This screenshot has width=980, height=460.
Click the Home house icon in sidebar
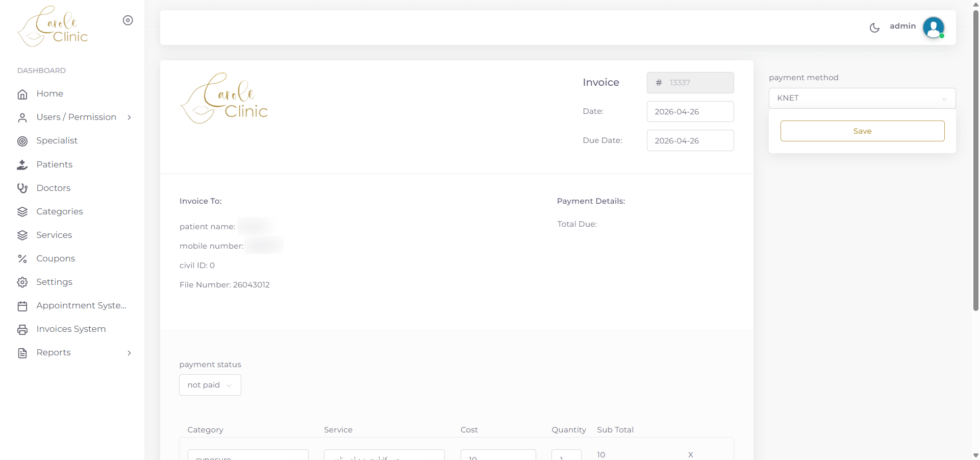coord(22,94)
